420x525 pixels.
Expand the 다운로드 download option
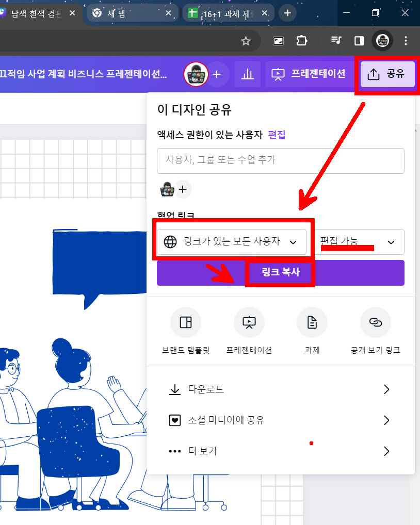coord(279,389)
